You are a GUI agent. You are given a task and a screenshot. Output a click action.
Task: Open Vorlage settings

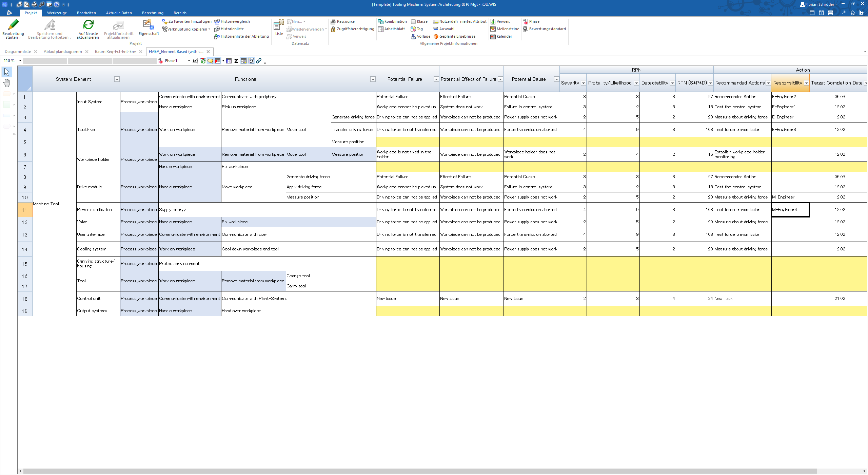point(420,36)
